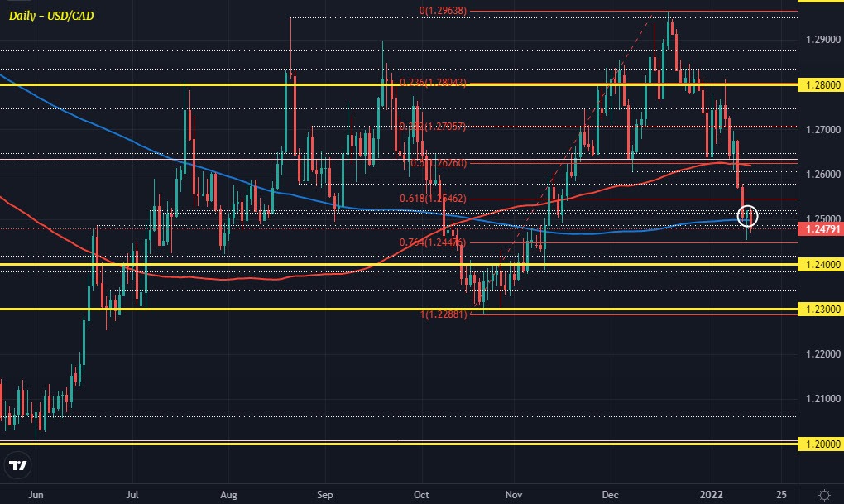
Task: Select Fibonacci level 0.618 label
Action: [x=433, y=199]
